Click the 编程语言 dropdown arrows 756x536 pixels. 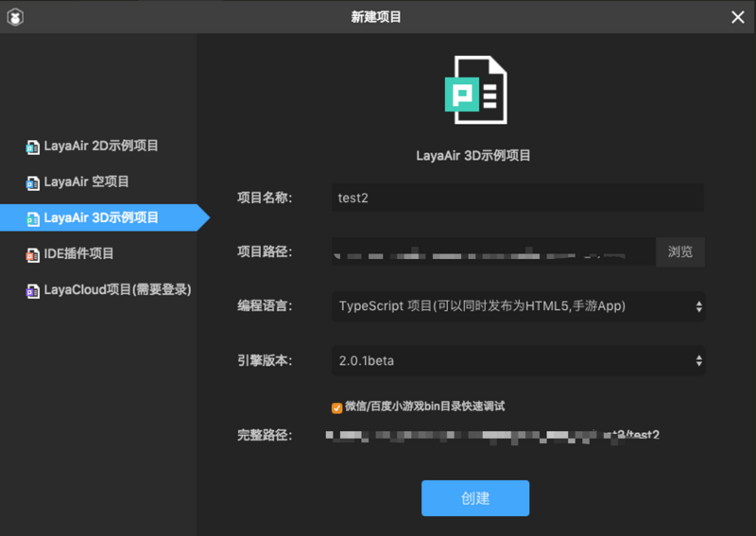click(x=698, y=306)
